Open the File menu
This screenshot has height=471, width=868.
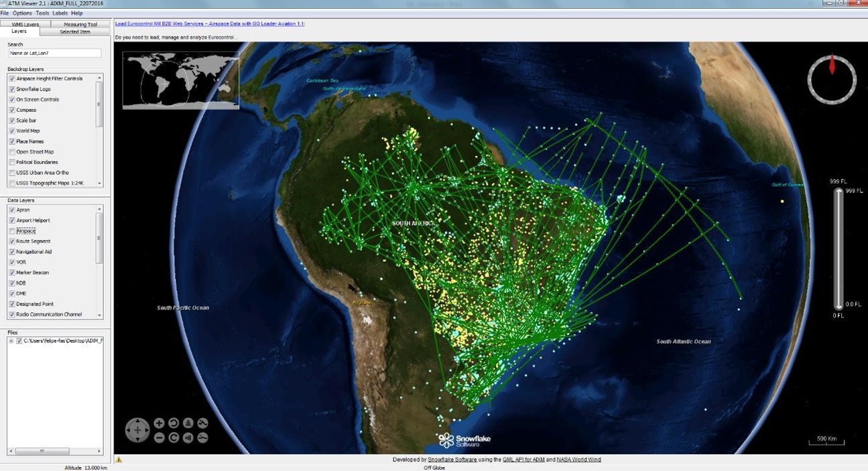pos(5,13)
